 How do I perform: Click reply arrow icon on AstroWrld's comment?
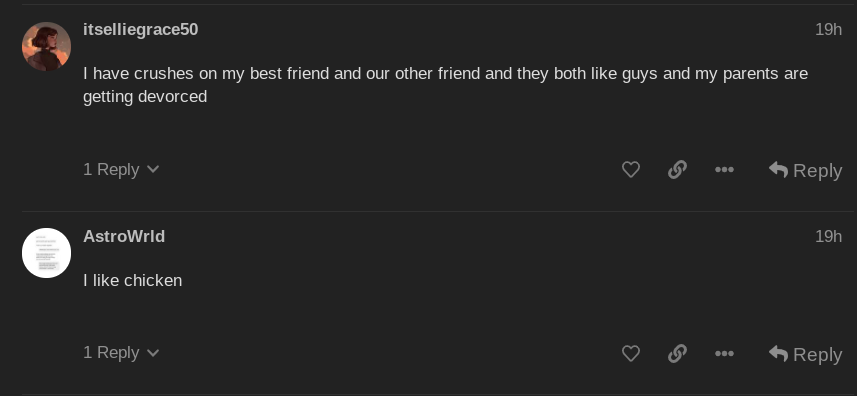(778, 353)
